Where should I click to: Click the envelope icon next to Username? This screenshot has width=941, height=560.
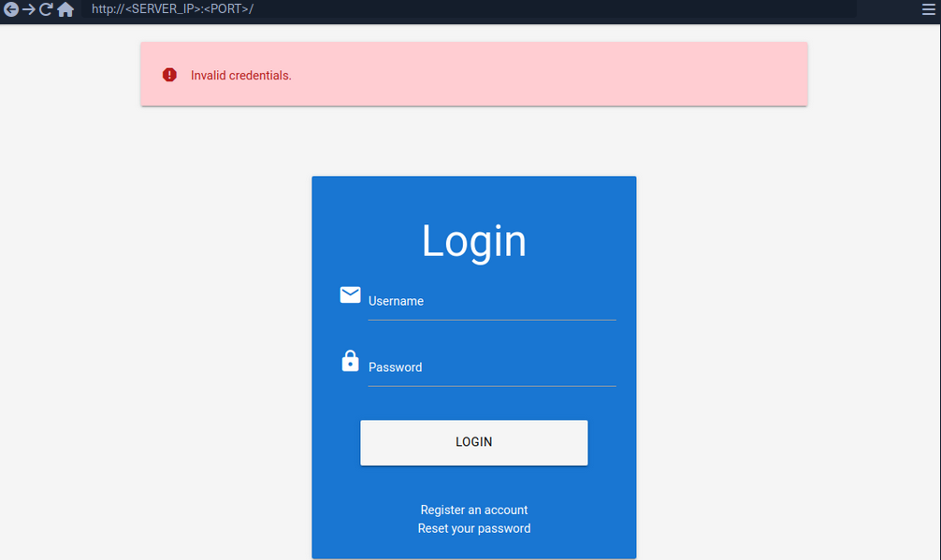coord(350,294)
